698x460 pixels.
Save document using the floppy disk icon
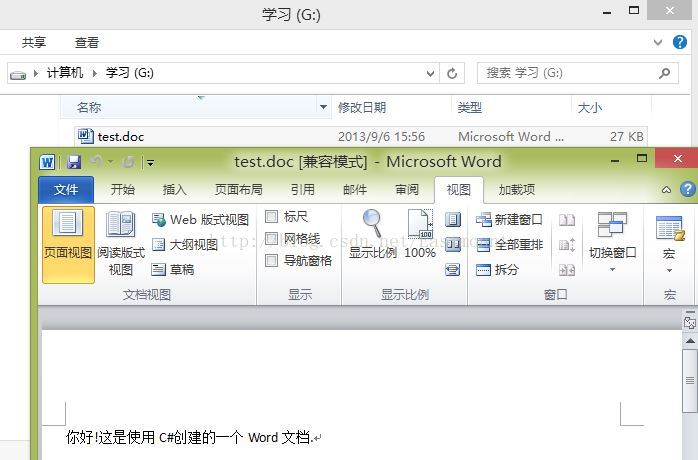pyautogui.click(x=74, y=162)
